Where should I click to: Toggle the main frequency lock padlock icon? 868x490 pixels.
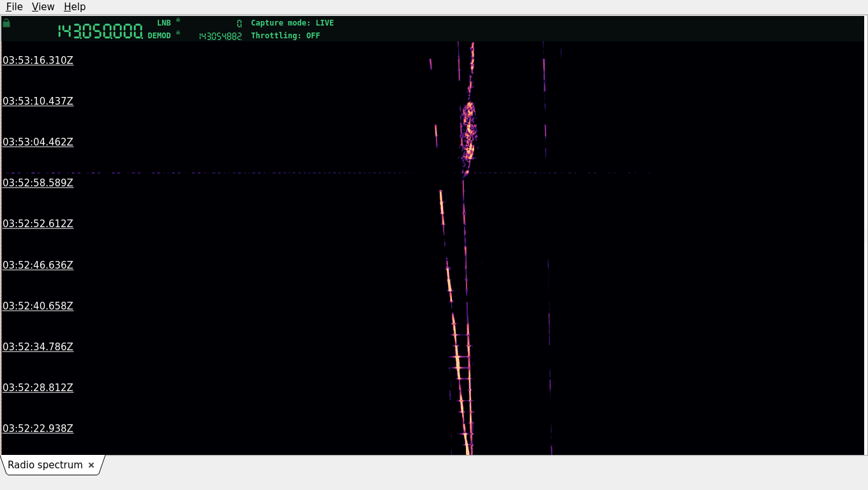6,23
